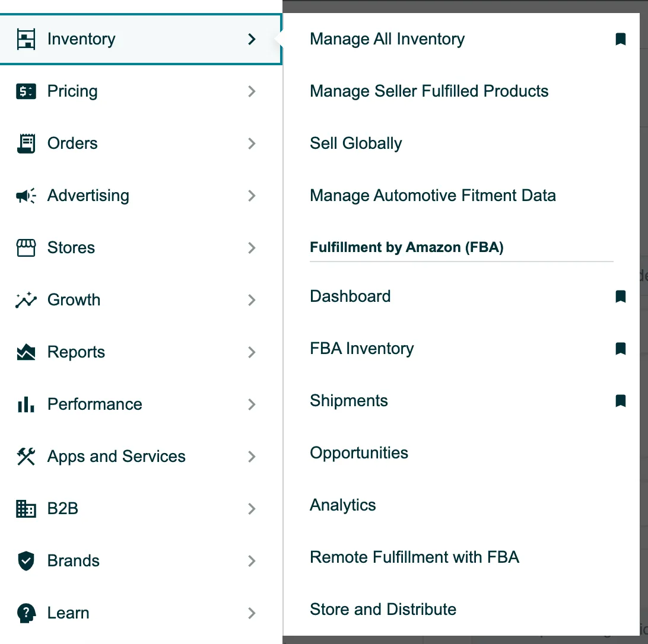Expand the Learn submenu chevron

[x=252, y=613]
